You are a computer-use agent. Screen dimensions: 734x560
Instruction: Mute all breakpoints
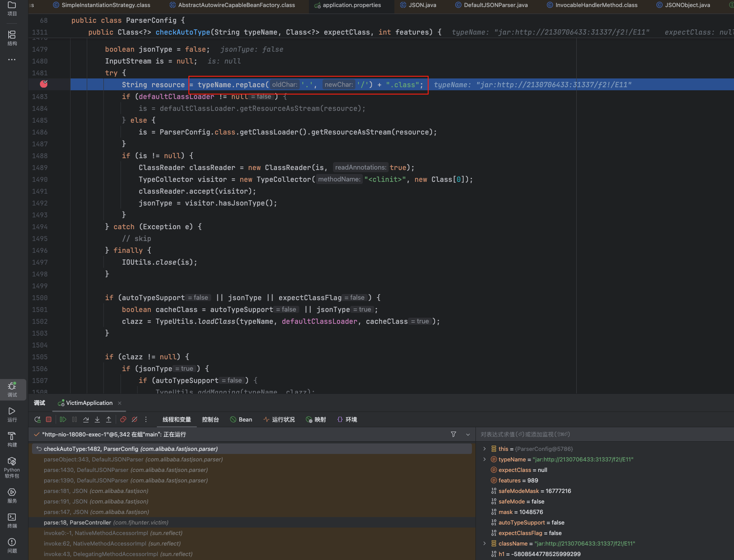(135, 419)
